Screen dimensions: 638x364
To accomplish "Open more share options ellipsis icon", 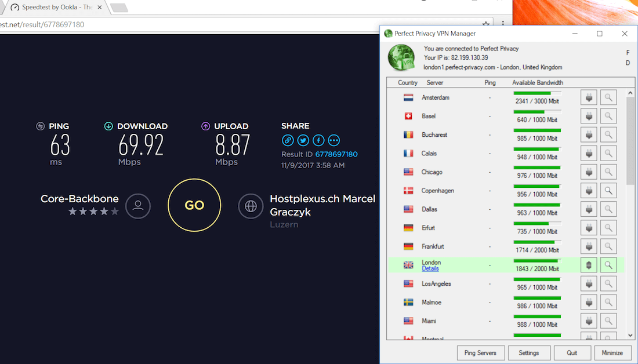I will [x=333, y=140].
